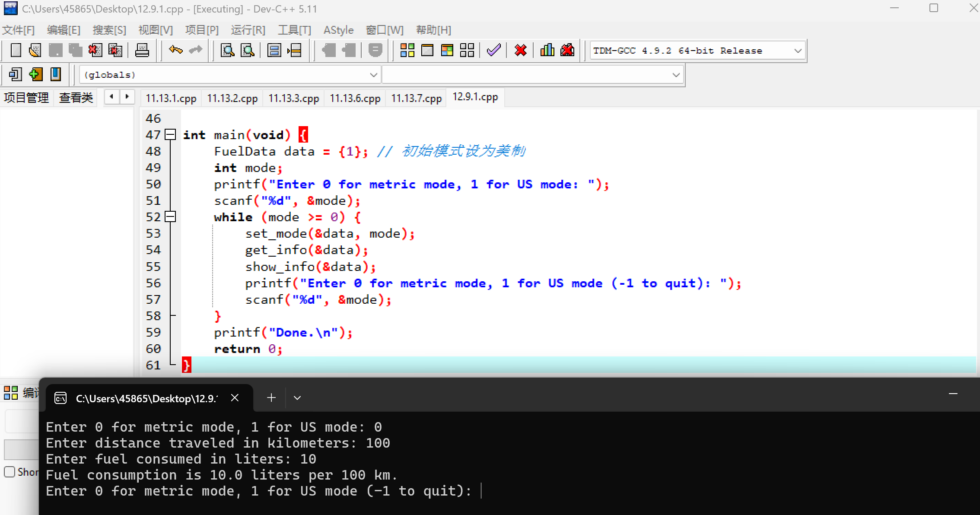This screenshot has height=515, width=980.
Task: Open a new terminal tab with plus
Action: pos(271,398)
